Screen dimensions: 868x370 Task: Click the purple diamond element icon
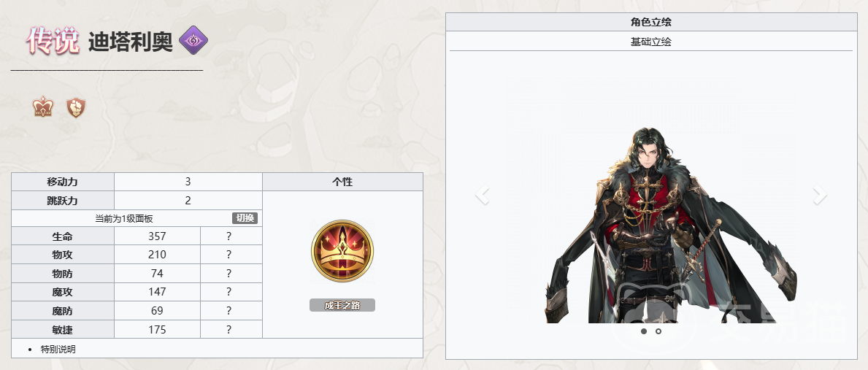[x=193, y=40]
